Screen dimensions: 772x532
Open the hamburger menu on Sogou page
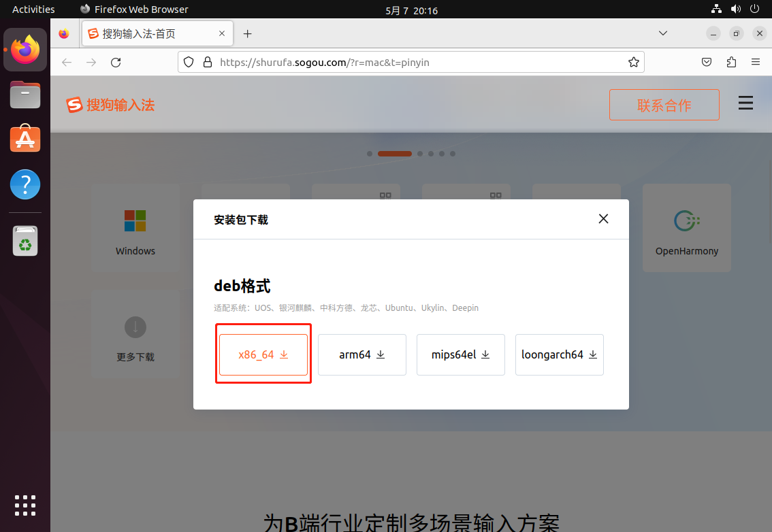click(745, 103)
